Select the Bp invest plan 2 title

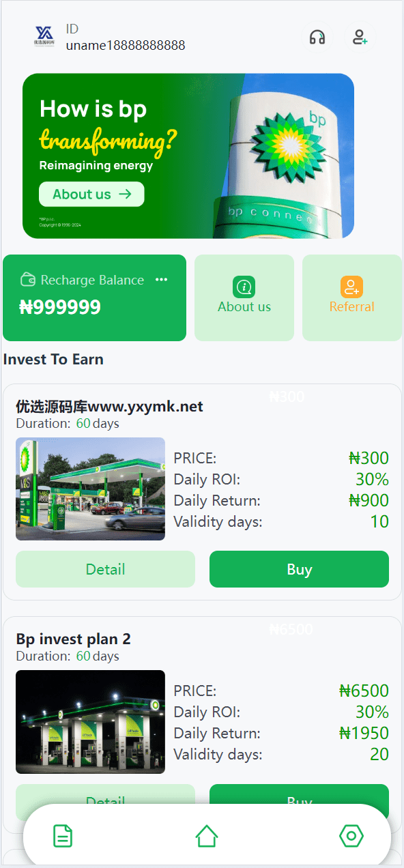click(x=73, y=639)
